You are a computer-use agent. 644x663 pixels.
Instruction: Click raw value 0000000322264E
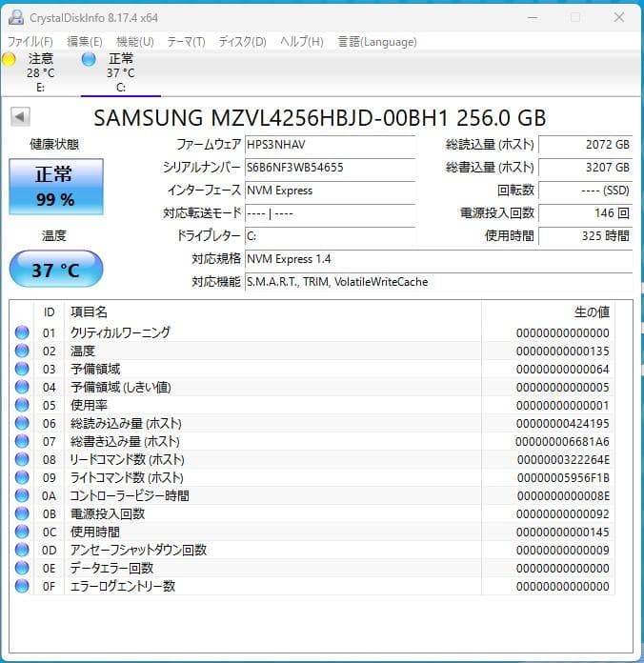pyautogui.click(x=563, y=459)
